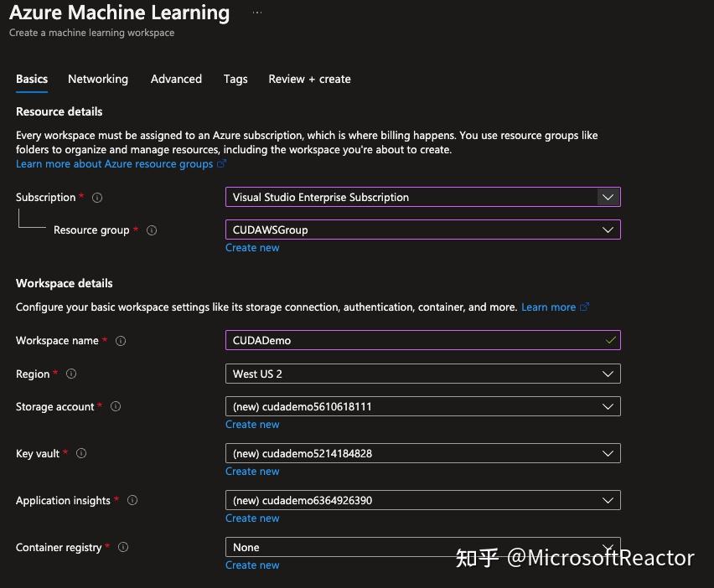Image resolution: width=714 pixels, height=588 pixels.
Task: Click the Resource details heading
Action: [59, 111]
